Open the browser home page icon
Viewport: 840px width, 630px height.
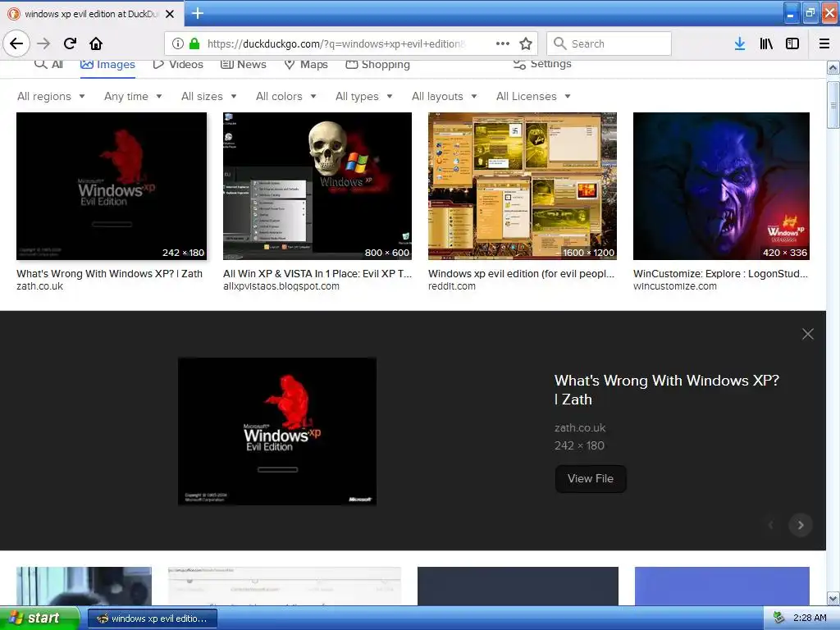pyautogui.click(x=96, y=43)
